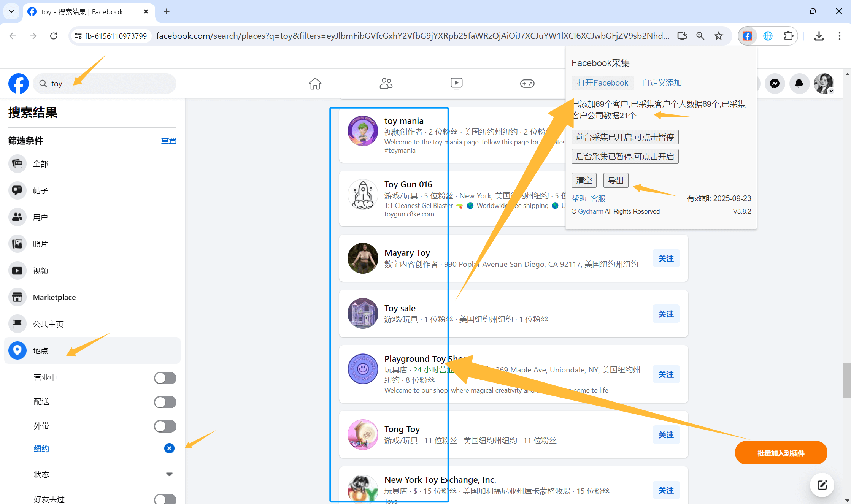Open the profile avatar account menu
Screen dimensions: 851x504
click(824, 83)
